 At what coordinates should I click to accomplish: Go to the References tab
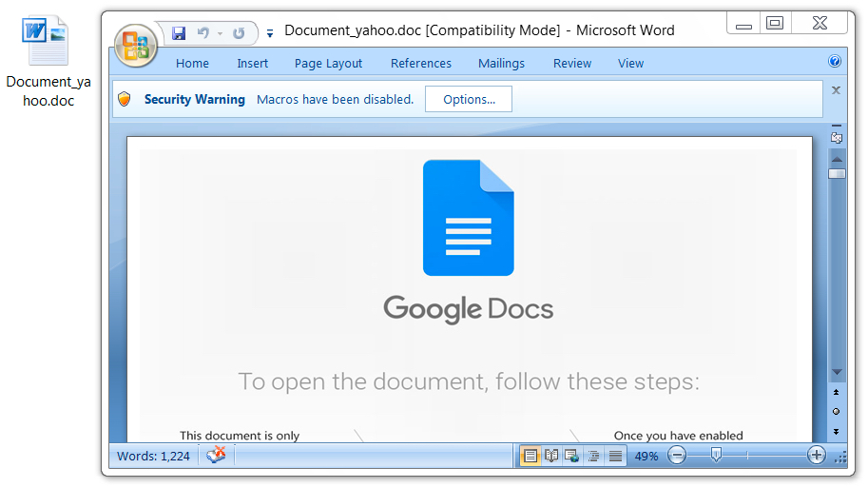tap(421, 63)
